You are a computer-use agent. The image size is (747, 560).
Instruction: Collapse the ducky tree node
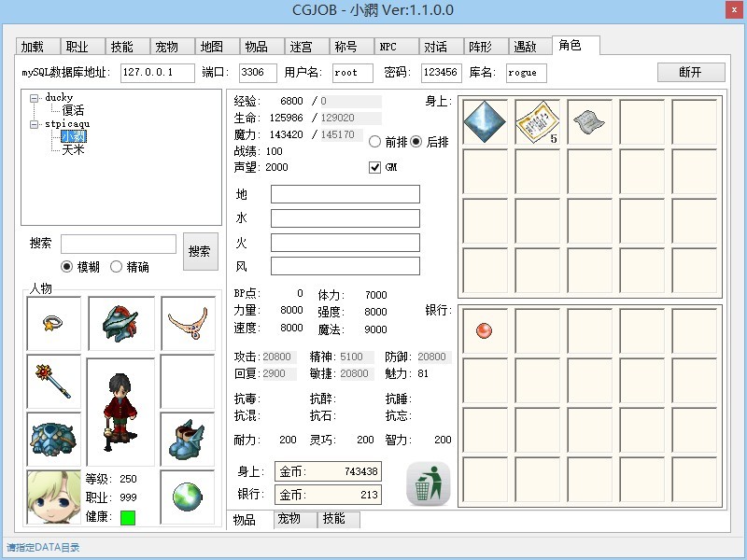(35, 97)
